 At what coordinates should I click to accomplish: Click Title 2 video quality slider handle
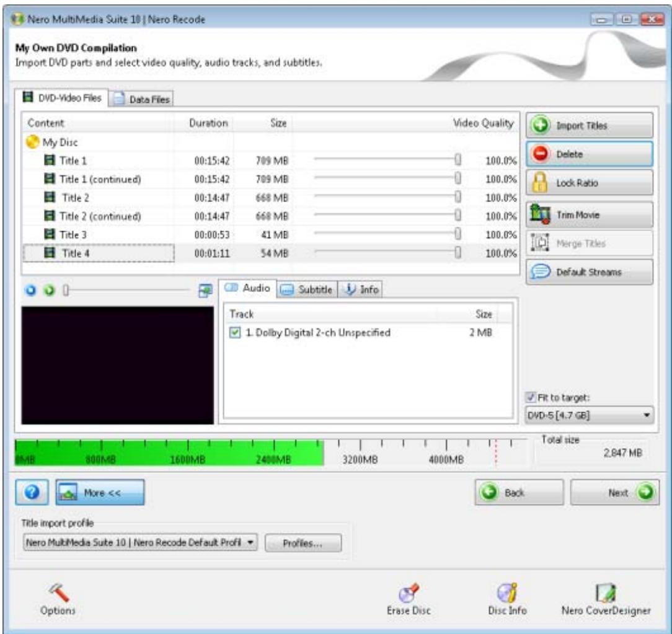click(458, 196)
